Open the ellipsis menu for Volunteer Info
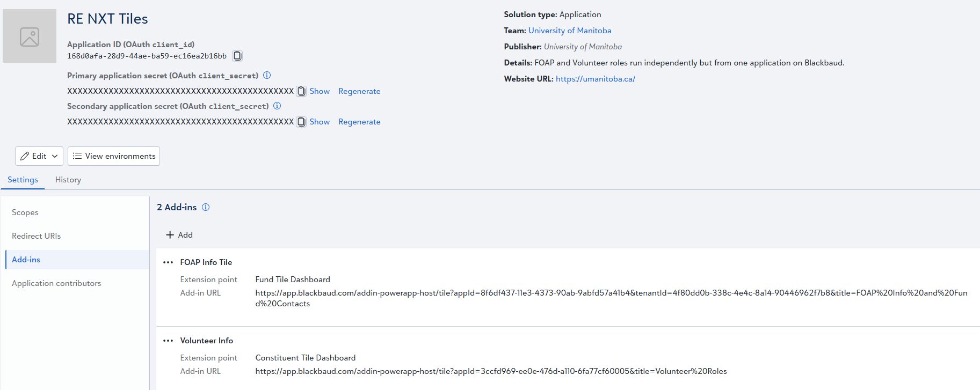The height and width of the screenshot is (390, 980). coord(168,341)
